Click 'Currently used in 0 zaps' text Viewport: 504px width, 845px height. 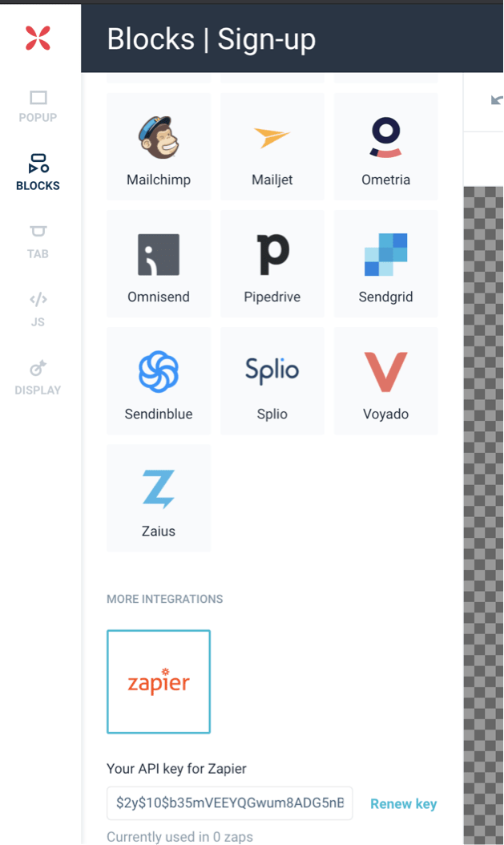(179, 836)
